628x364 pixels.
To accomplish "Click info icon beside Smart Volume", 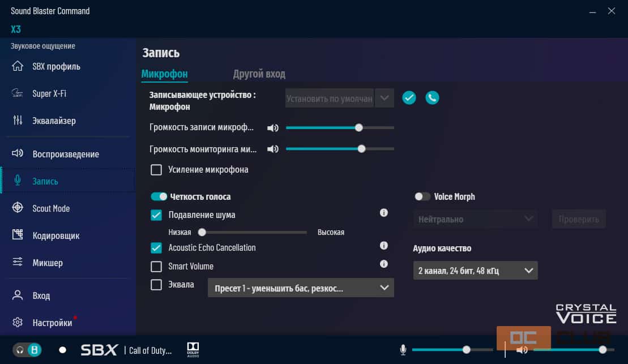I will click(x=383, y=264).
